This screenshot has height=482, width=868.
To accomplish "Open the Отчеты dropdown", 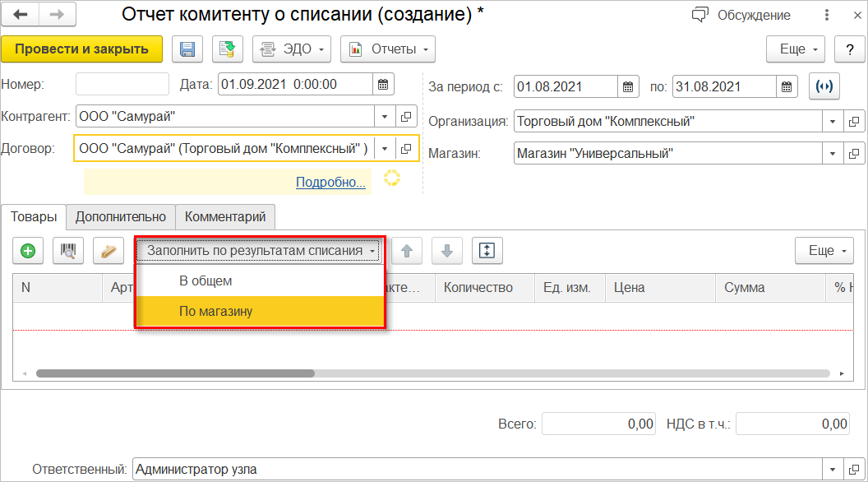I will 387,49.
